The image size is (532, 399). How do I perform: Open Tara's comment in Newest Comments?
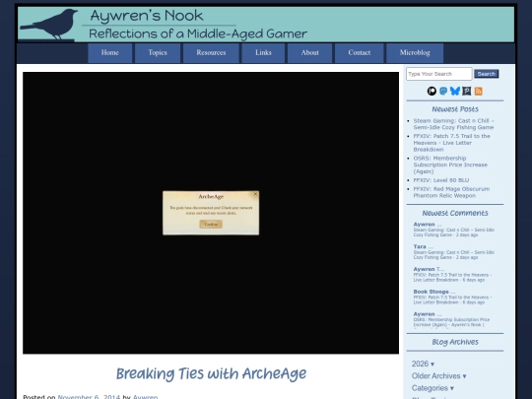(453, 252)
